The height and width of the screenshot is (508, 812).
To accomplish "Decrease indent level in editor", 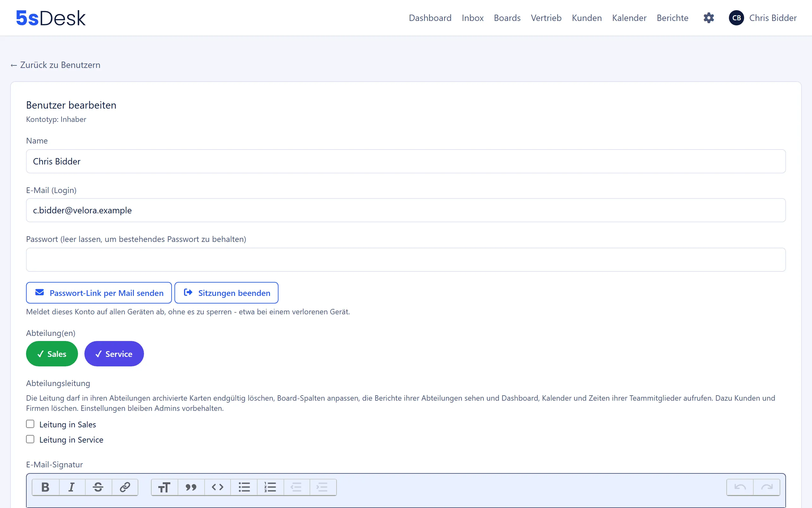I will click(296, 487).
